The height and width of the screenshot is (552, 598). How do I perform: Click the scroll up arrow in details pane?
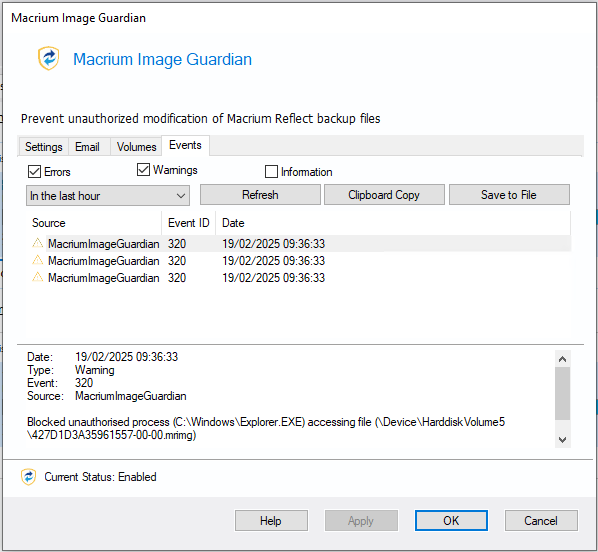coord(562,359)
